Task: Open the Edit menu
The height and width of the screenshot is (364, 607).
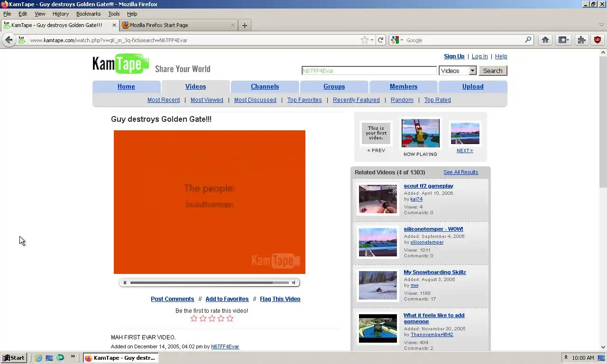Action: [23, 14]
